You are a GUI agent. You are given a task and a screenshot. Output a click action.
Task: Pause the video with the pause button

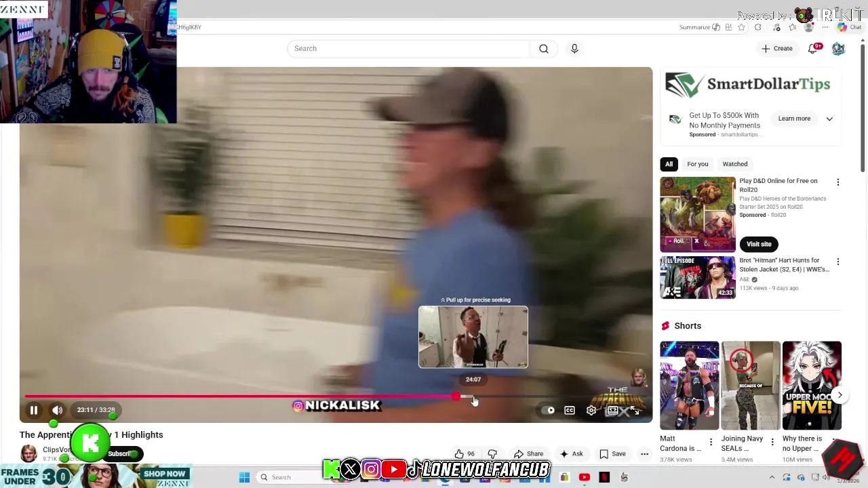33,410
